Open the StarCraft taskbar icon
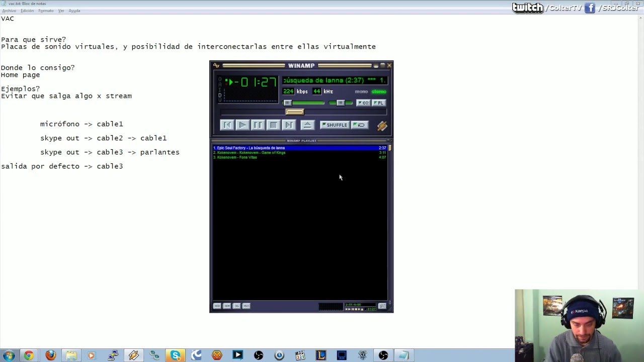The width and height of the screenshot is (644, 362). point(362,355)
